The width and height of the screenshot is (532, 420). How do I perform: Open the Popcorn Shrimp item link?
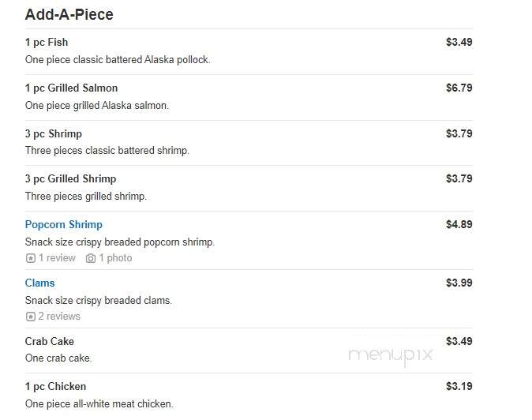pyautogui.click(x=63, y=225)
